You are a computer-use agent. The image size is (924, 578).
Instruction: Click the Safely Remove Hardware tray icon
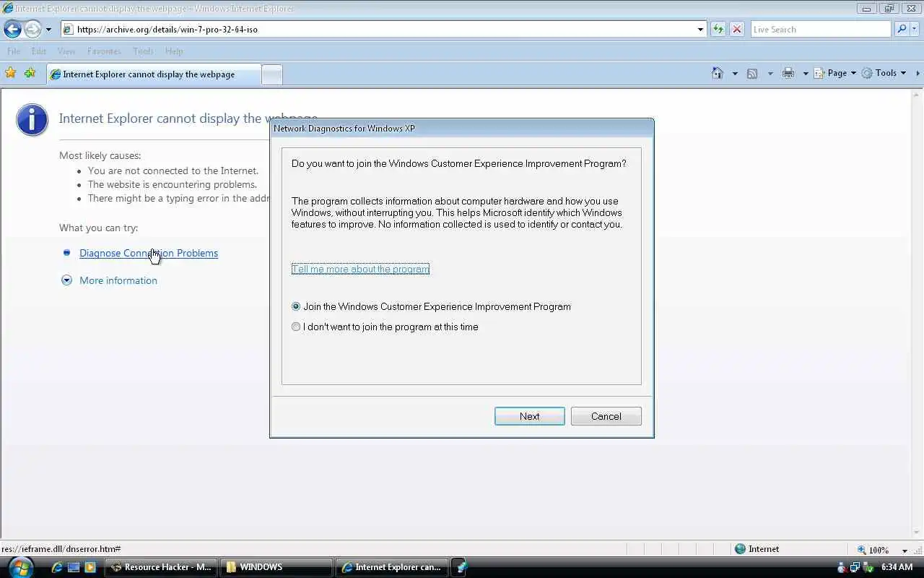pos(868,568)
